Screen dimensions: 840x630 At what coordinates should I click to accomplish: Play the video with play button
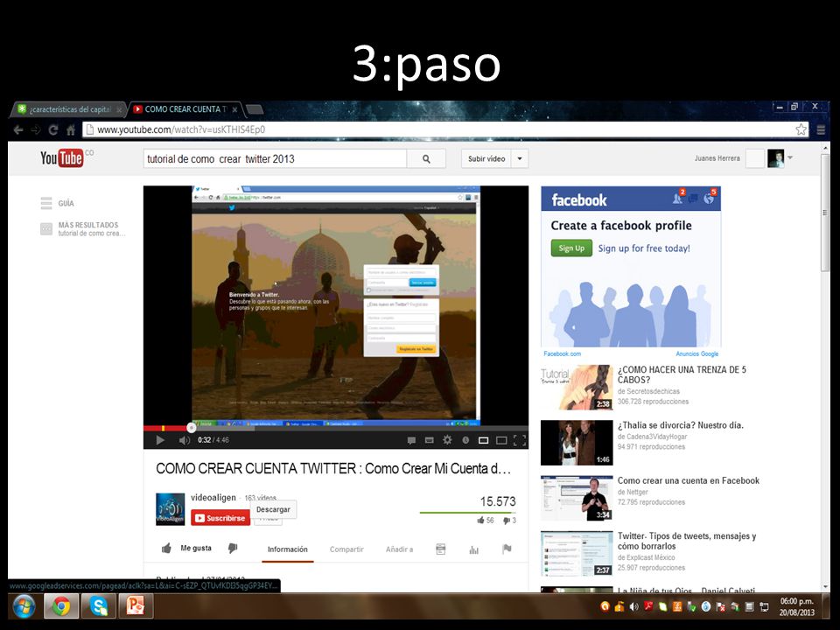[x=159, y=440]
